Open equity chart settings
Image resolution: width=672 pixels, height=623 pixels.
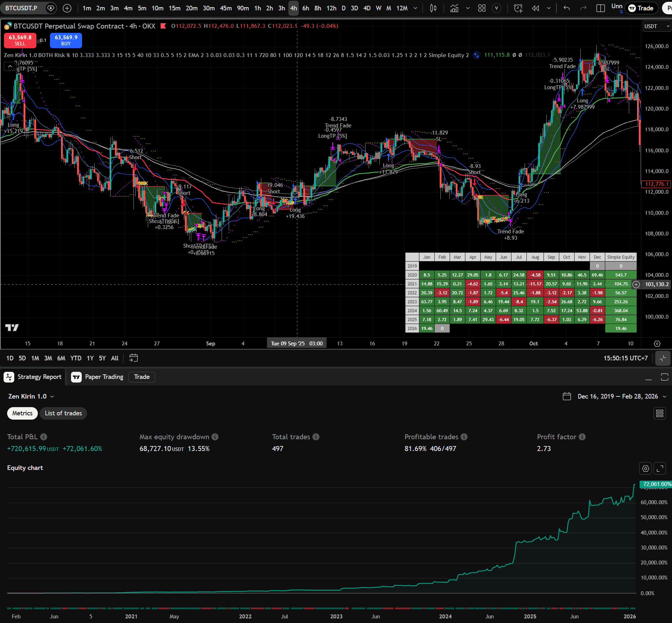646,468
